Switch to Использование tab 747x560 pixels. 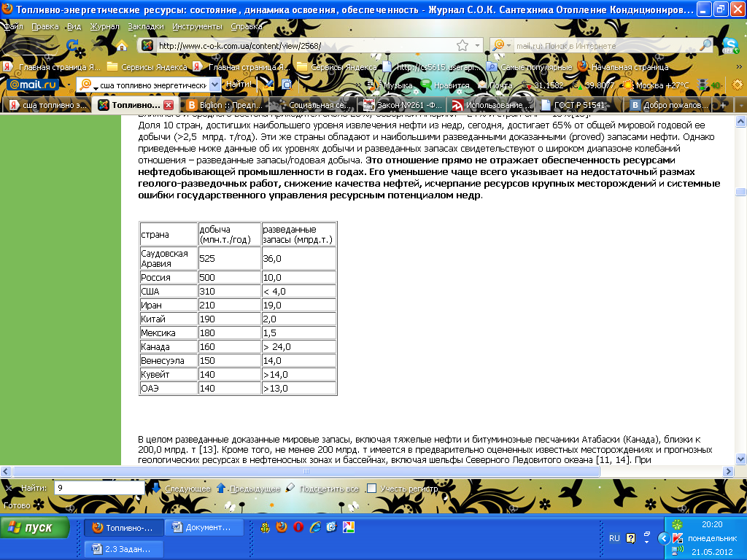492,105
